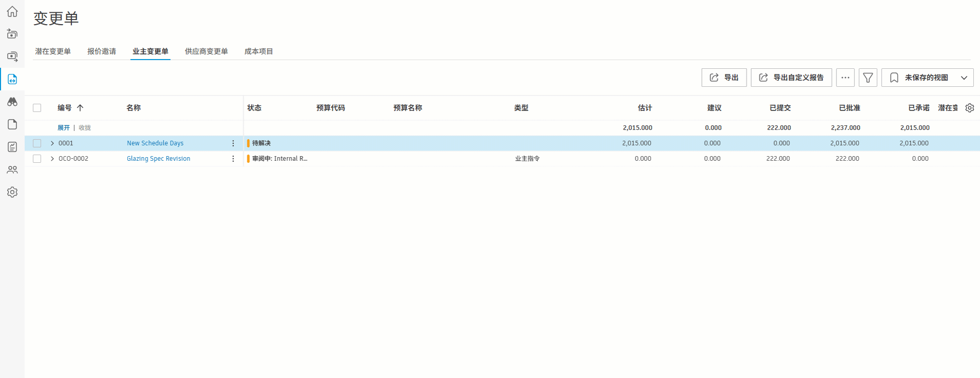Open the money-in (incoming arrow) sidebar icon

(x=12, y=34)
